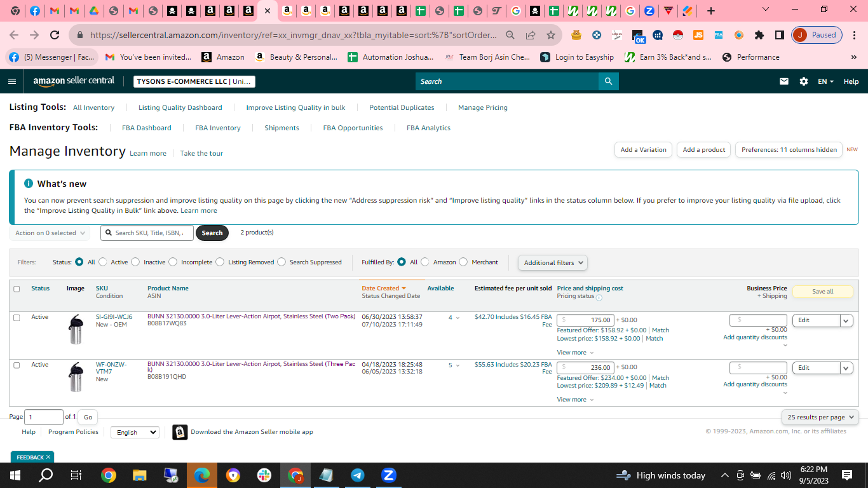
Task: Click the page number input field
Action: click(x=43, y=417)
